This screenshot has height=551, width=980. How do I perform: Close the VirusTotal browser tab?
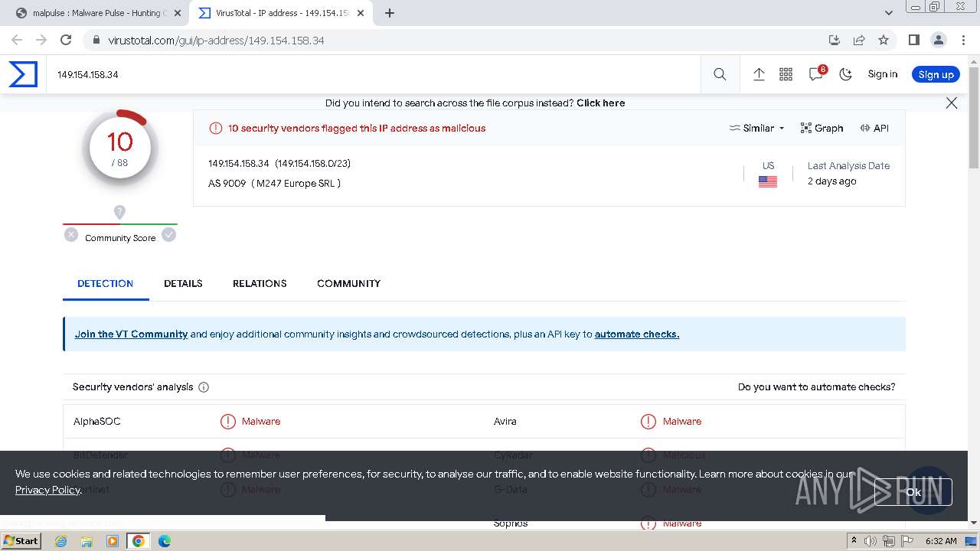click(361, 13)
